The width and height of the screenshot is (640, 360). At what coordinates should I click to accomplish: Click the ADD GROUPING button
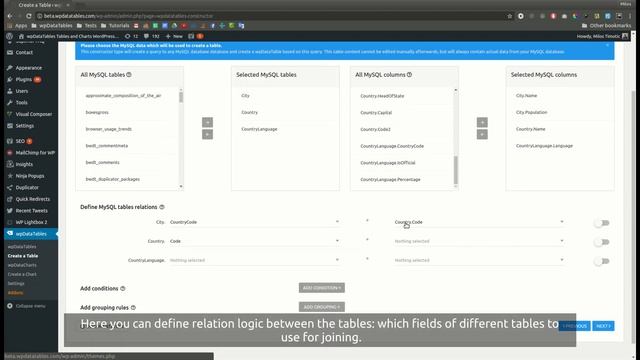[x=322, y=307]
